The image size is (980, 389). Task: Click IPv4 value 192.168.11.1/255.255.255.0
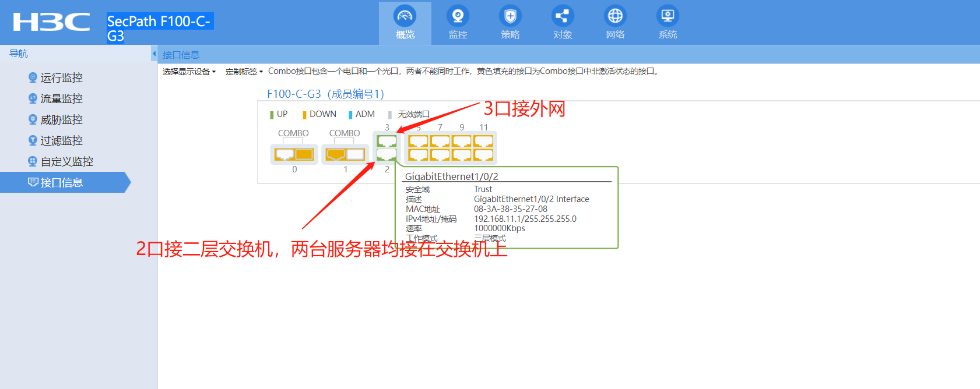click(525, 219)
